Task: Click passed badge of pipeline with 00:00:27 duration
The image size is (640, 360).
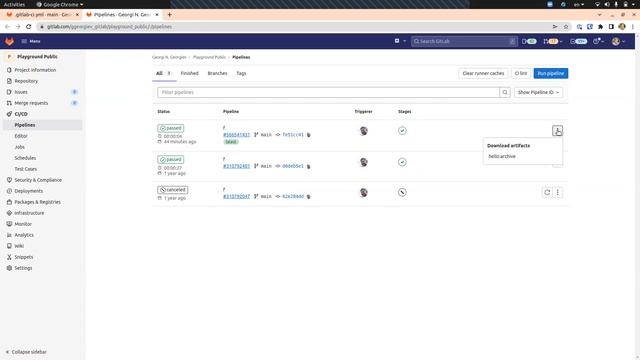Action: coord(171,160)
